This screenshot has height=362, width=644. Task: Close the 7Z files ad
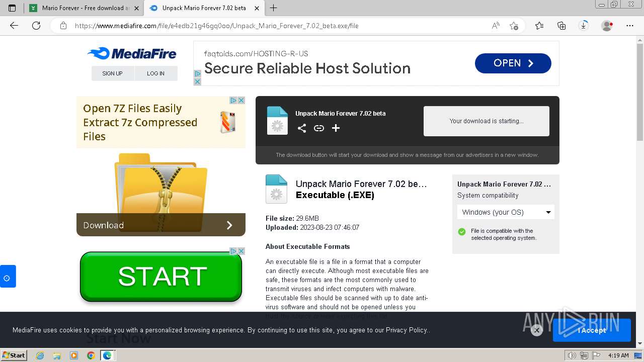(x=241, y=101)
